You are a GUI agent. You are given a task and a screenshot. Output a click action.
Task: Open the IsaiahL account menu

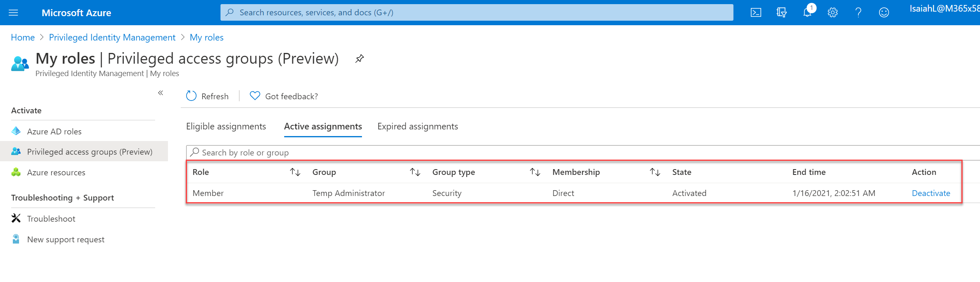944,9
